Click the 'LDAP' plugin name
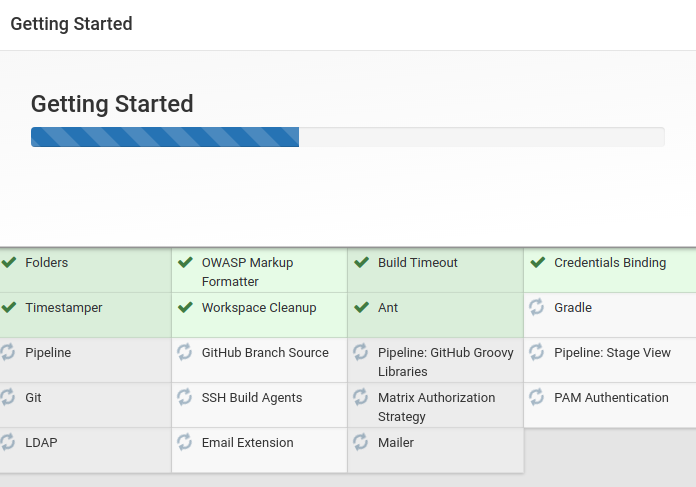Viewport: 696px width, 487px height. point(41,443)
